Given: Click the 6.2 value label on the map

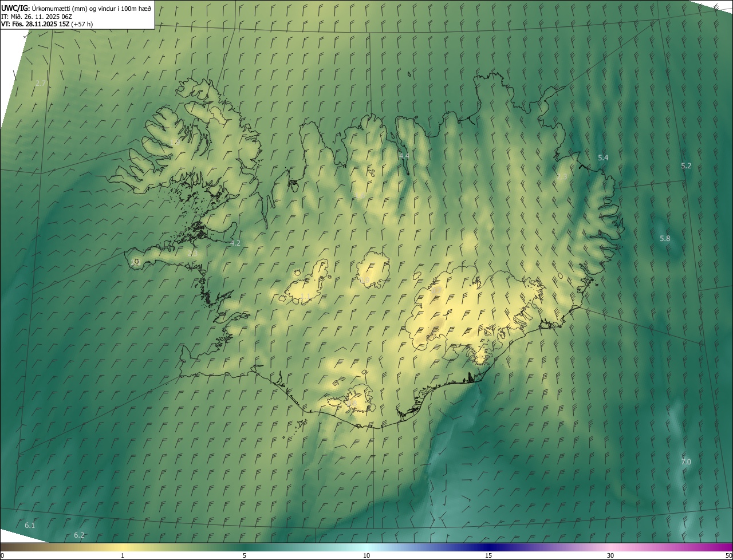Looking at the screenshot, I should click(79, 535).
